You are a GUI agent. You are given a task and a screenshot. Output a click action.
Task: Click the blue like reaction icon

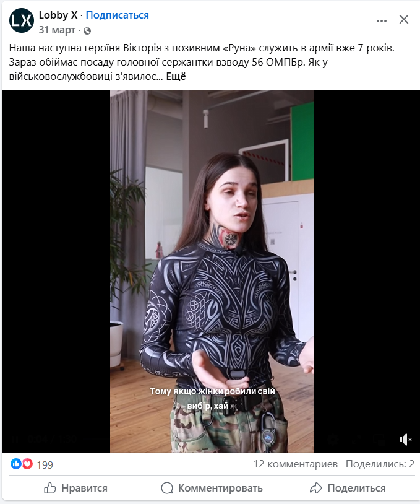point(15,464)
